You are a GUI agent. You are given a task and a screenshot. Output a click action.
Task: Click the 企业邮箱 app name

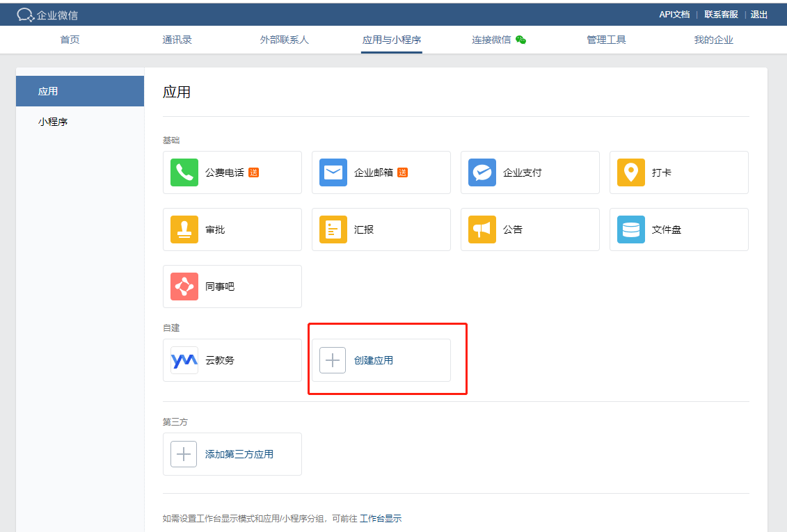coord(374,172)
